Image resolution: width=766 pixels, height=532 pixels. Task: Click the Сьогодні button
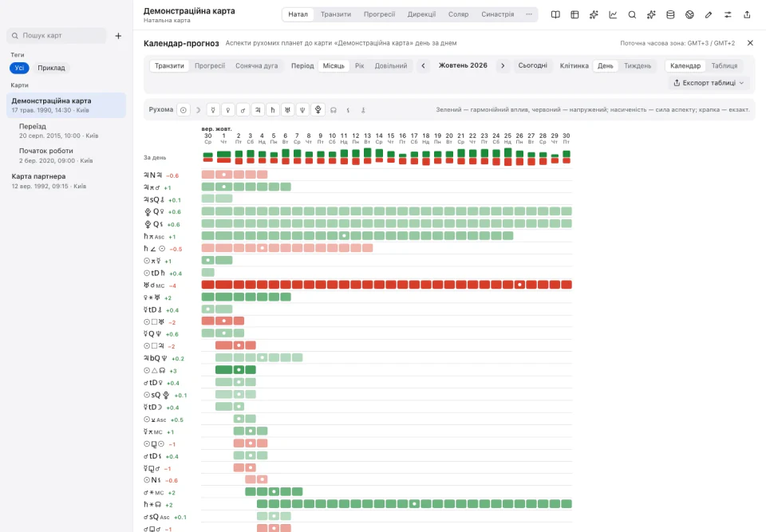[x=532, y=66]
